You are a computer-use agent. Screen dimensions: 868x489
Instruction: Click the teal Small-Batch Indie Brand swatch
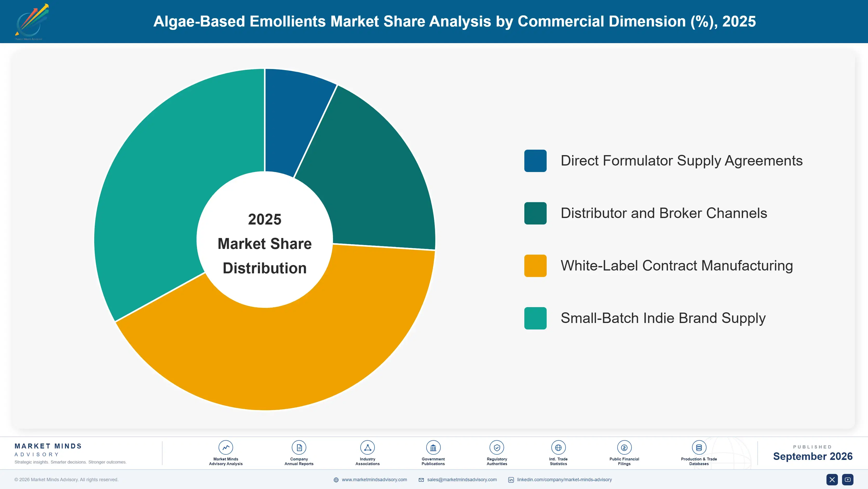pos(535,318)
